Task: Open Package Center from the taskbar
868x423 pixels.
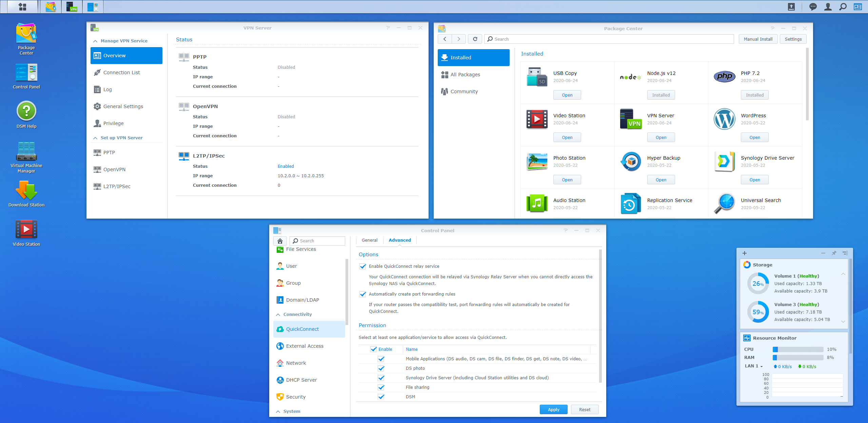Action: pyautogui.click(x=51, y=6)
